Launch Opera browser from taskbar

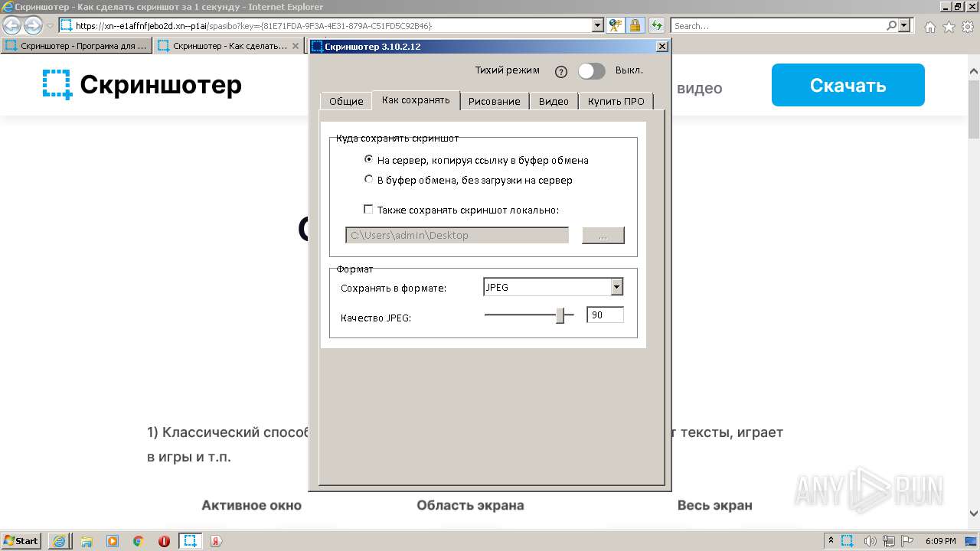click(x=164, y=541)
